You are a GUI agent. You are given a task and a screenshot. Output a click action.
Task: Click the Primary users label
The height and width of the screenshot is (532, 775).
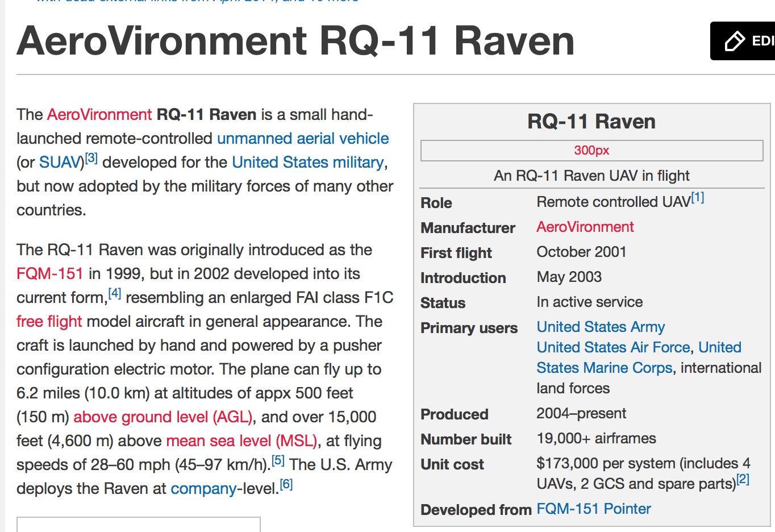tap(469, 329)
